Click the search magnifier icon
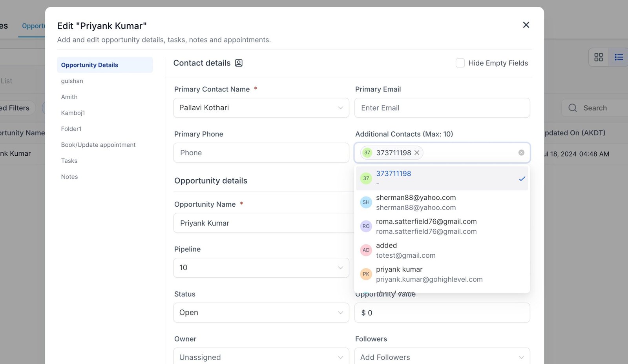 [573, 108]
